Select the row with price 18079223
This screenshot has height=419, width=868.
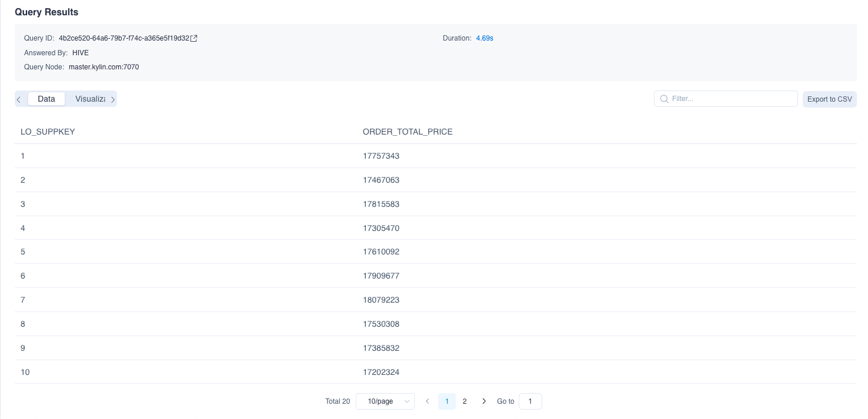coord(381,300)
